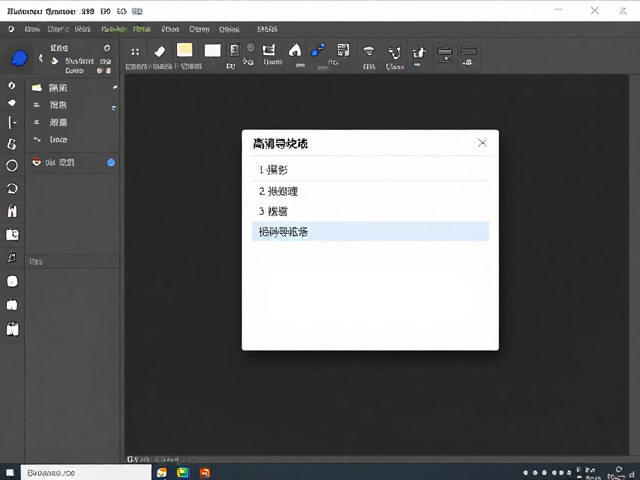Screen dimensions: 640x480
Task: Click the last stacked-bars icon at toolbar end
Action: coord(469,51)
